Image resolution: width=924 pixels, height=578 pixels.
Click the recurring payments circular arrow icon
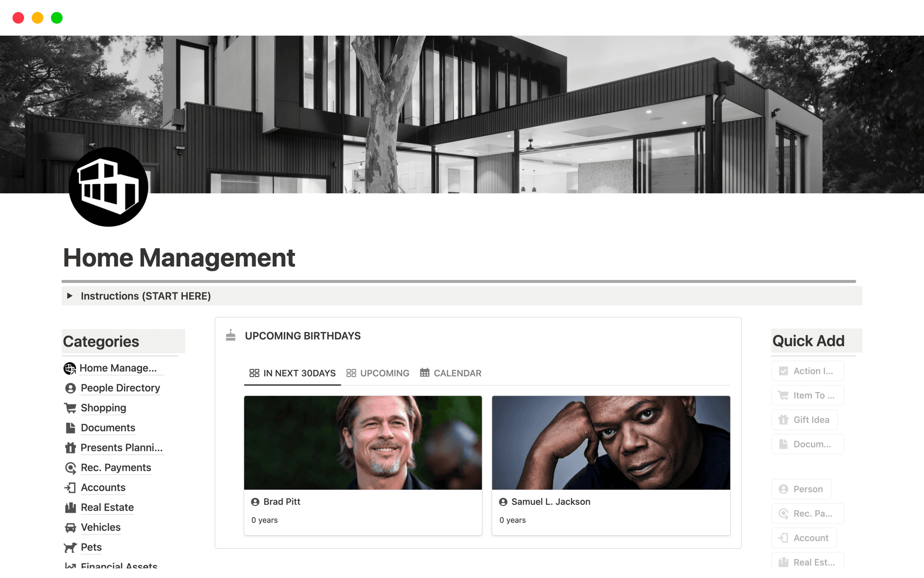(70, 467)
